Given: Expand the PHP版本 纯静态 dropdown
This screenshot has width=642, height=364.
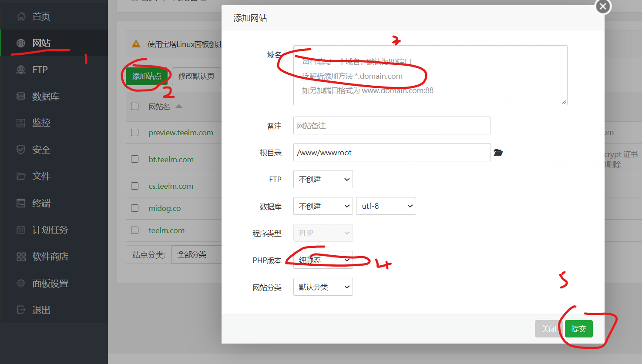Looking at the screenshot, I should pos(323,260).
